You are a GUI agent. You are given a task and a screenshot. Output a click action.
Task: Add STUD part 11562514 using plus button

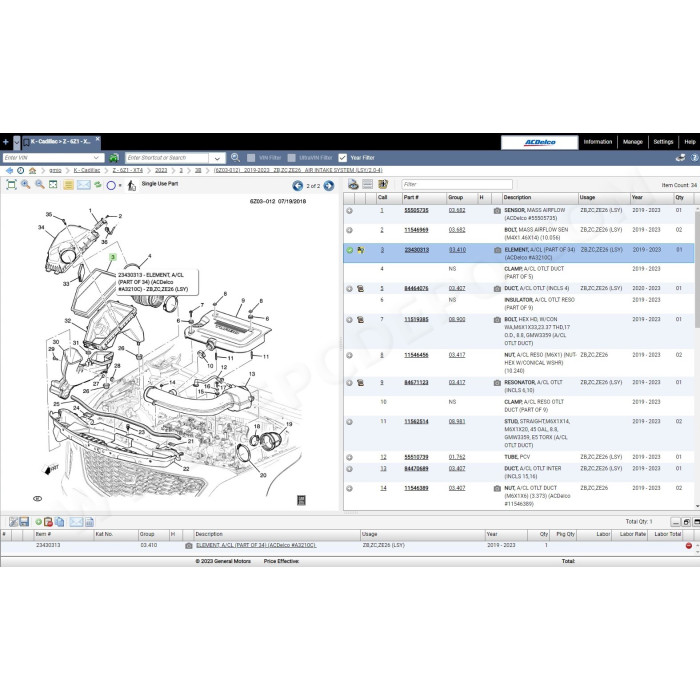click(350, 422)
